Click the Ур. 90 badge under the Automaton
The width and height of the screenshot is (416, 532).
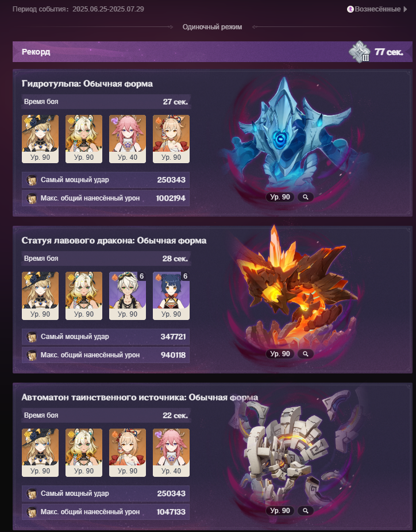(x=280, y=511)
